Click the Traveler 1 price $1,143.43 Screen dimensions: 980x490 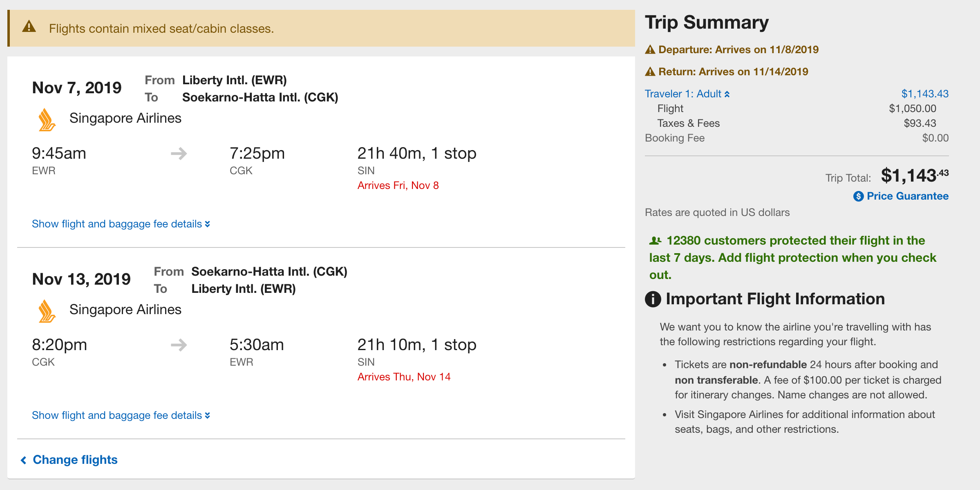click(925, 94)
